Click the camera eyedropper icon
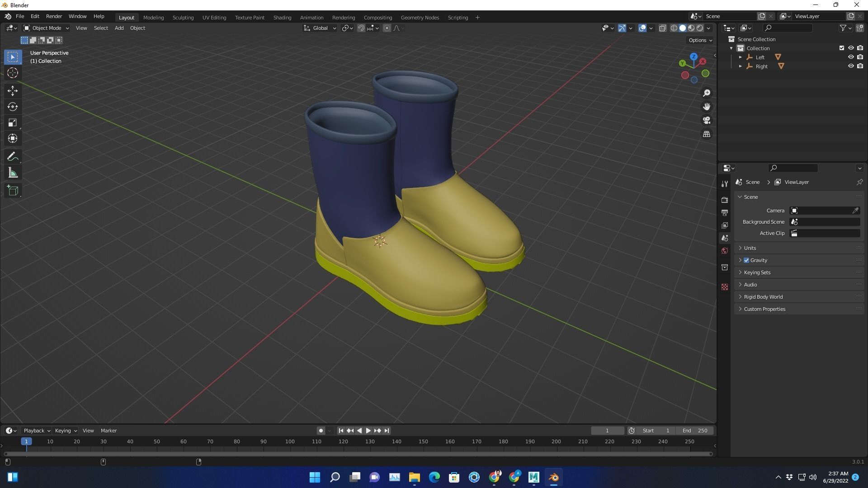The image size is (868, 488). point(855,211)
